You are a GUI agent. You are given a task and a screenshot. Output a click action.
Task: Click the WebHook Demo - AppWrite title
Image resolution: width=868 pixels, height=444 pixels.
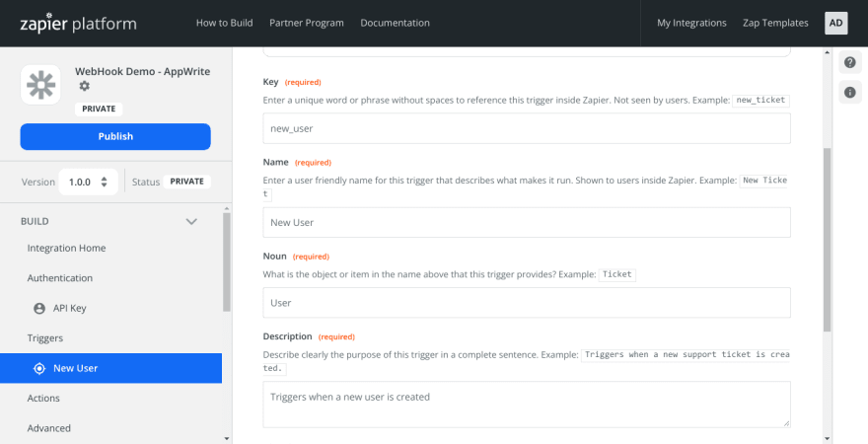[x=143, y=71]
